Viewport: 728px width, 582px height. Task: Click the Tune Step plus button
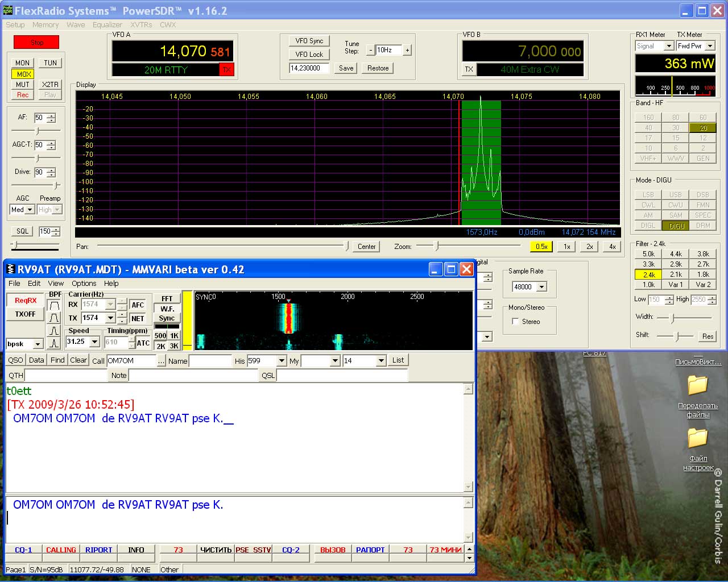[407, 50]
